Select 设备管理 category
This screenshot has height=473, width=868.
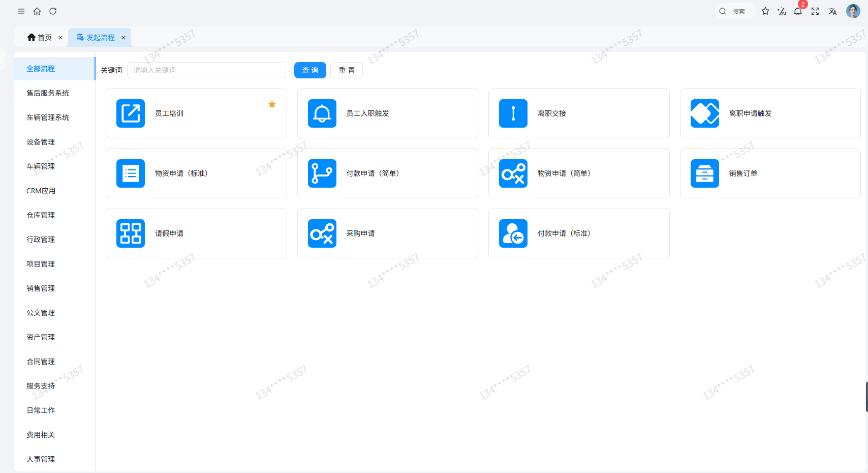tap(54, 142)
